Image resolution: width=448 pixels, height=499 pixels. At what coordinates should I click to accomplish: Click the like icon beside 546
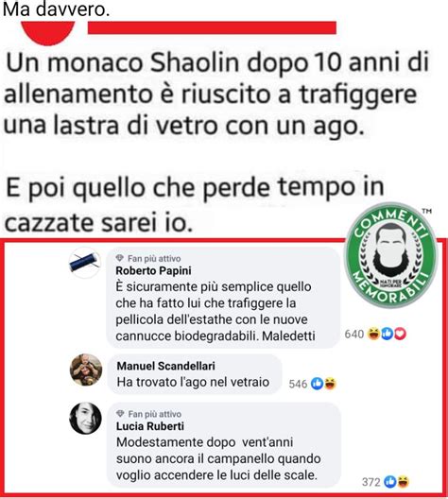pos(317,384)
